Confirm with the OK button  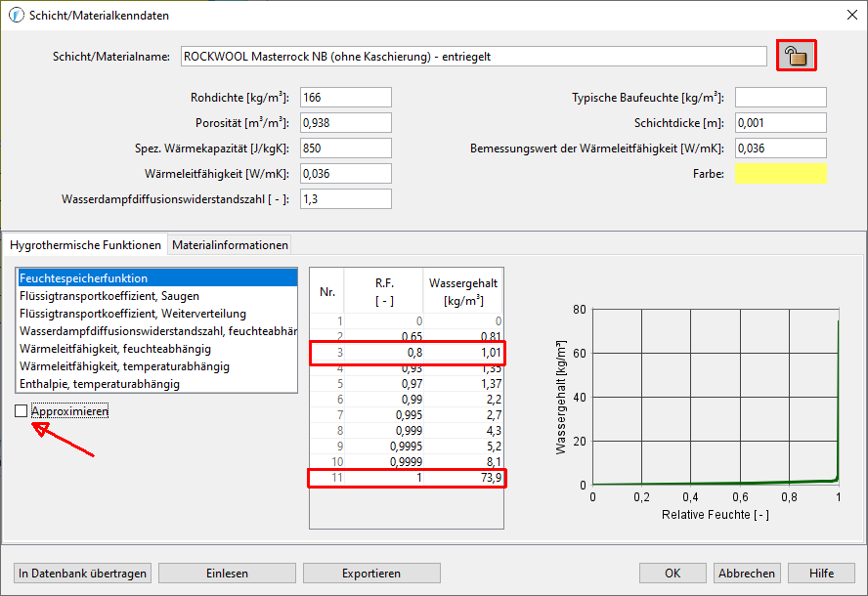point(673,574)
